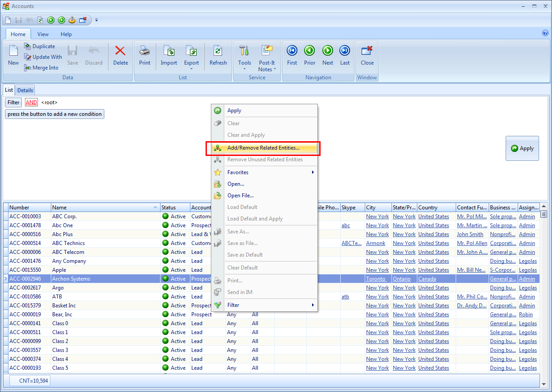Sort the list by the Name column header
Image resolution: width=552 pixels, height=392 pixels.
coord(106,208)
